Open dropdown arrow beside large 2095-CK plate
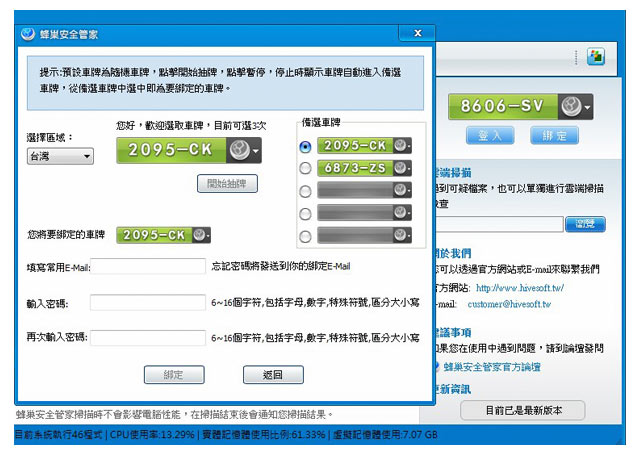Viewport: 640px width, 453px height. [x=256, y=151]
